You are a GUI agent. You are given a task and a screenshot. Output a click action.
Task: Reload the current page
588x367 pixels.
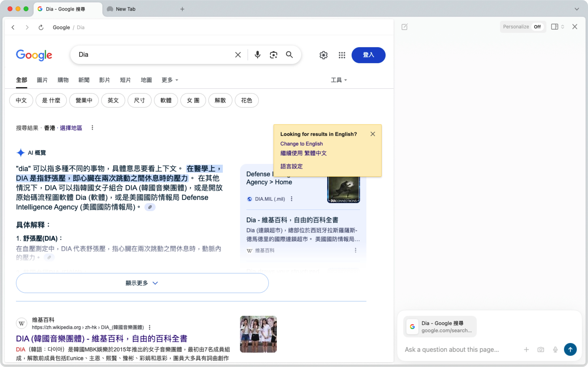tap(41, 27)
